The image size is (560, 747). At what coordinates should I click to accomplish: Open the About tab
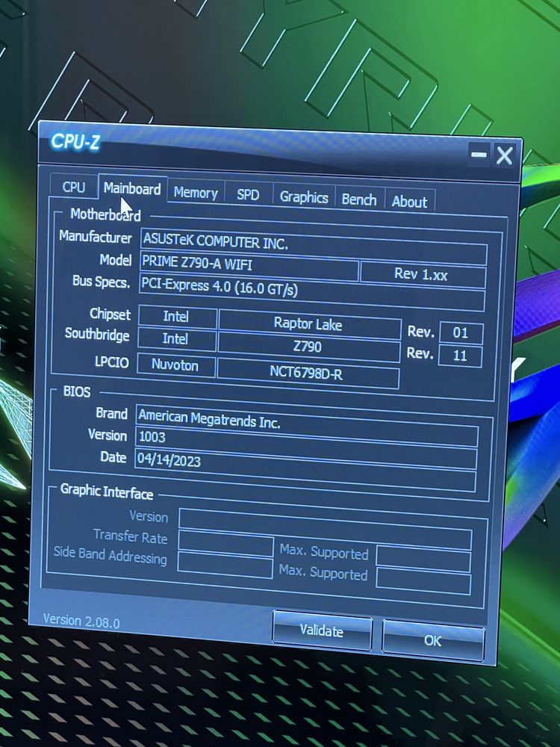tap(409, 202)
